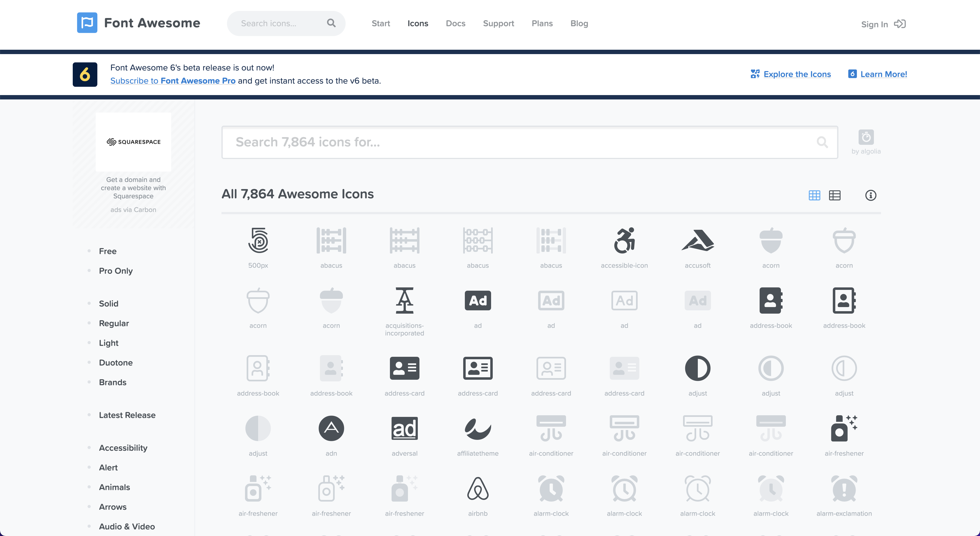Select the adversal icon

(x=404, y=428)
